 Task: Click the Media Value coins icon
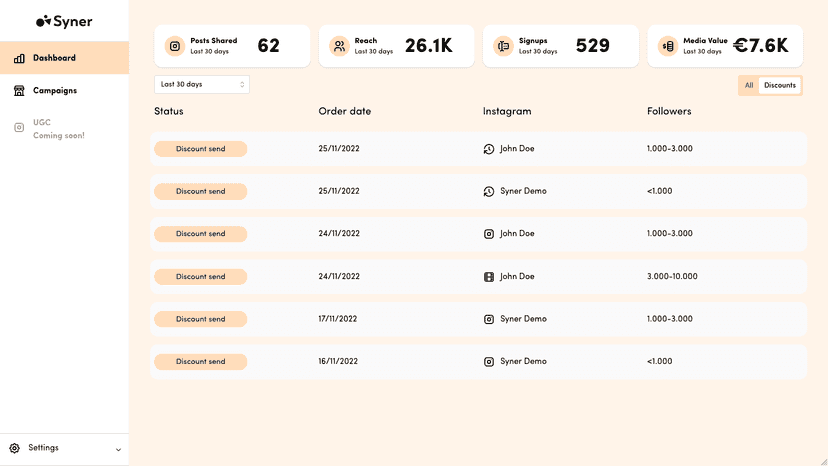click(668, 46)
